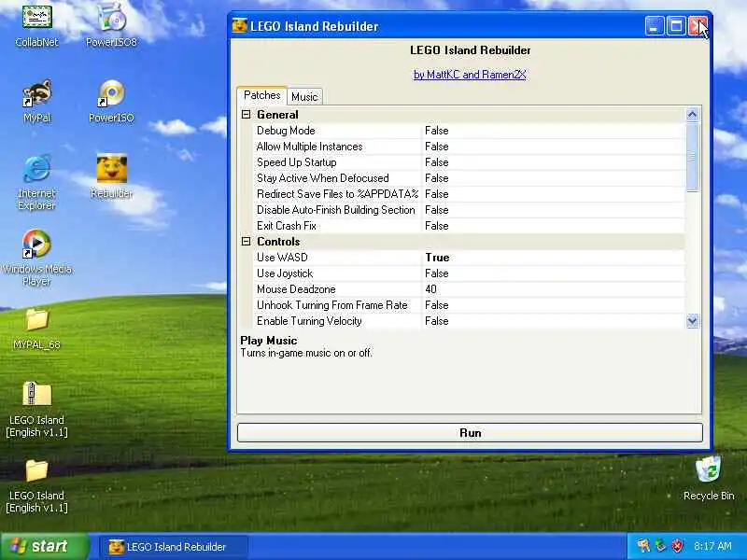Click the Mouse Deadzone value 40
This screenshot has height=560, width=747.
554,289
